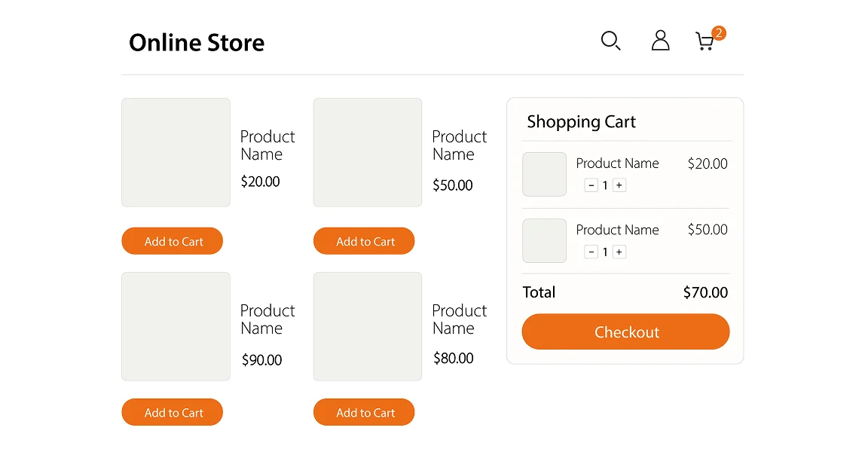Increase quantity of the $20.00 cart item
This screenshot has height=452, width=868.
619,185
